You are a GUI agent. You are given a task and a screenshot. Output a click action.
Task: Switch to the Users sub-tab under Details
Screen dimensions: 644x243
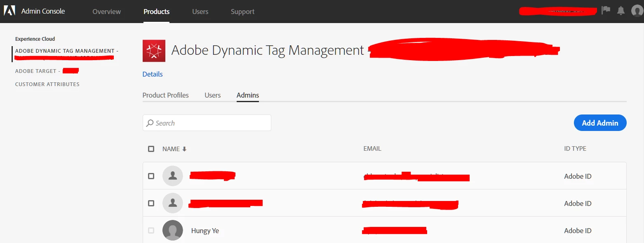[213, 95]
